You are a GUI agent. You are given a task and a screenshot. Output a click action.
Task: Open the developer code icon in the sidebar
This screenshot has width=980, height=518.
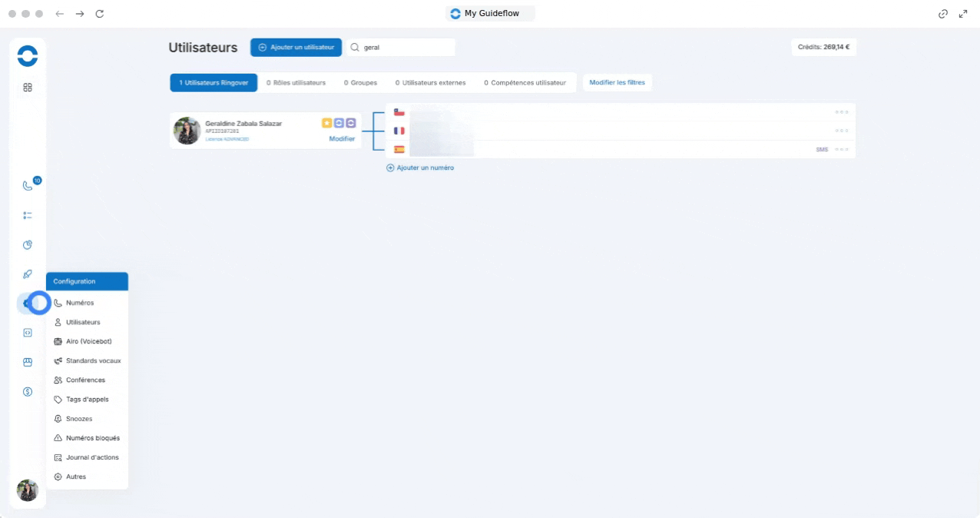tap(28, 333)
